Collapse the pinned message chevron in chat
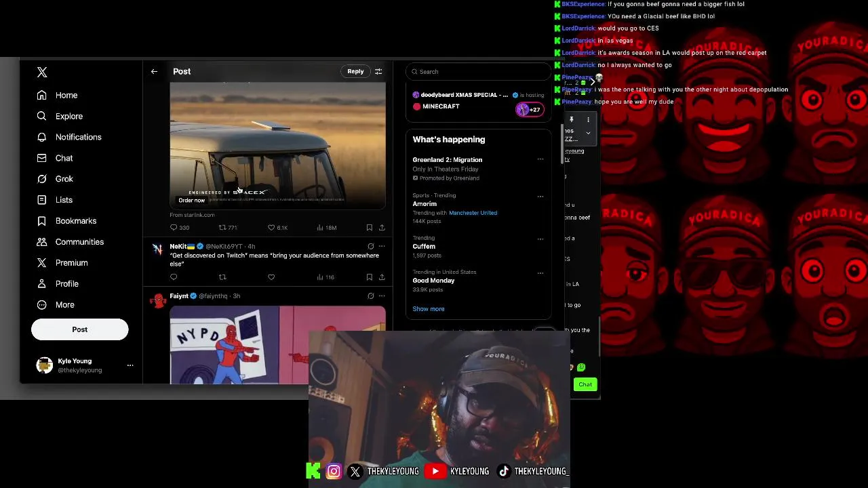This screenshot has width=868, height=488. tap(588, 133)
